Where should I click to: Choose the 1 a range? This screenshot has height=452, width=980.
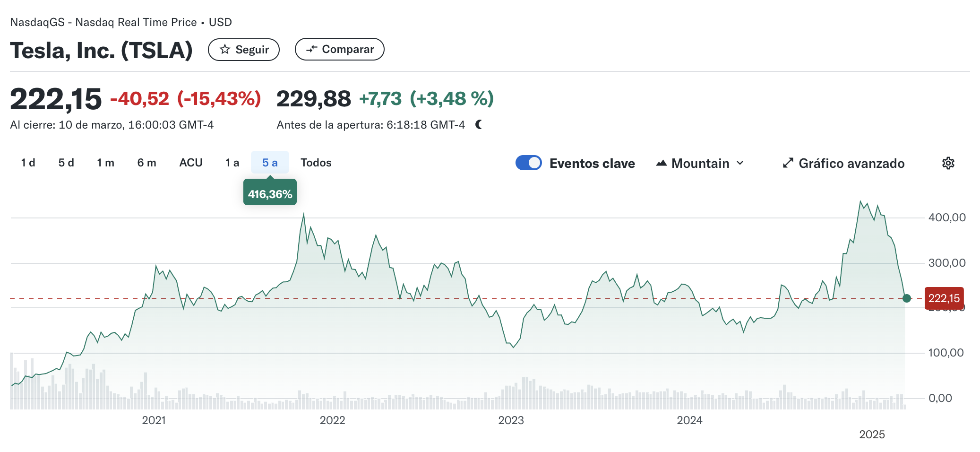[x=232, y=163]
